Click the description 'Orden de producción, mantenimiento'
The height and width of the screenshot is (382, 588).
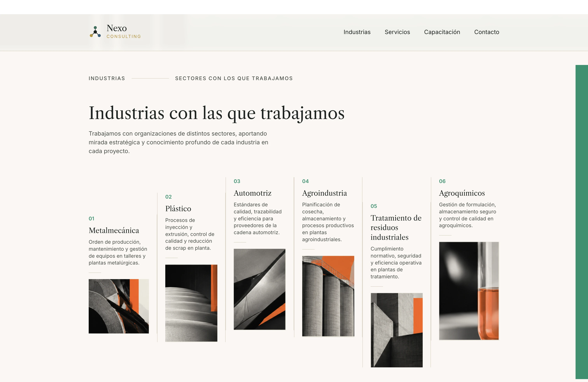[118, 252]
